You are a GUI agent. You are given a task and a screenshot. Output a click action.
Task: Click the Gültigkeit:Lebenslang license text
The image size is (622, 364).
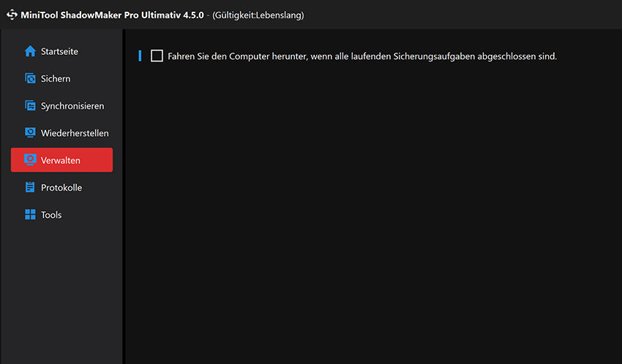[258, 15]
